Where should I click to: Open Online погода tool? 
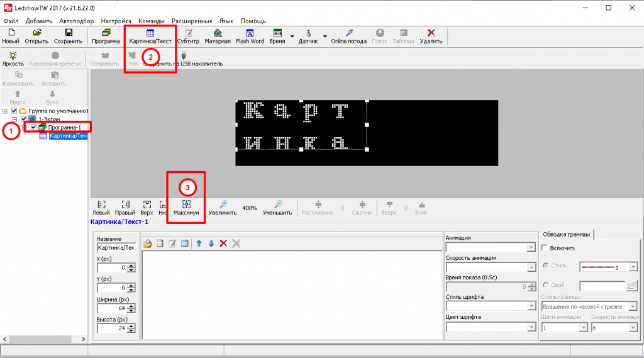click(348, 33)
